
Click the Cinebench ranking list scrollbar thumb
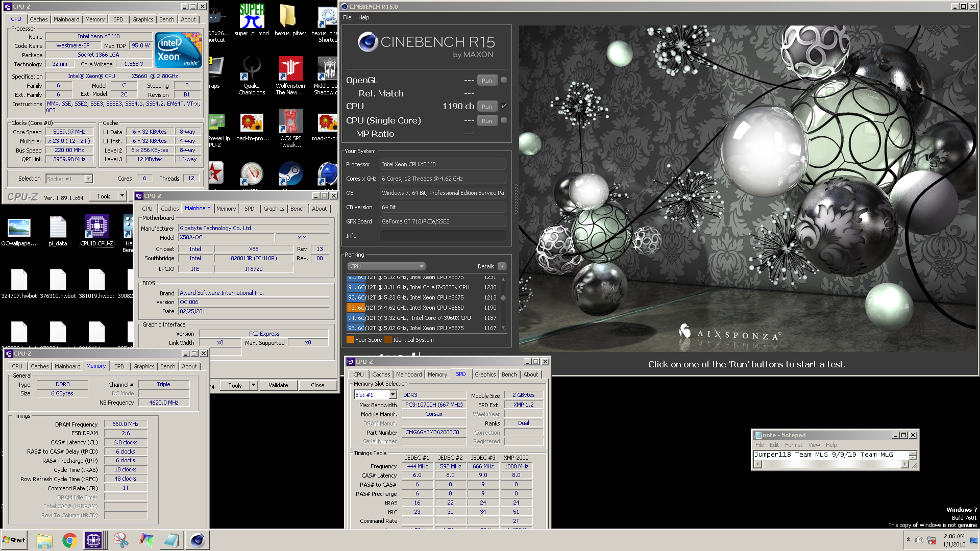pos(503,297)
